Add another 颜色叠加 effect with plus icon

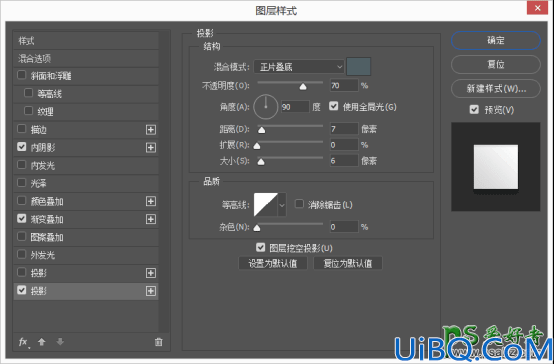[x=151, y=201]
